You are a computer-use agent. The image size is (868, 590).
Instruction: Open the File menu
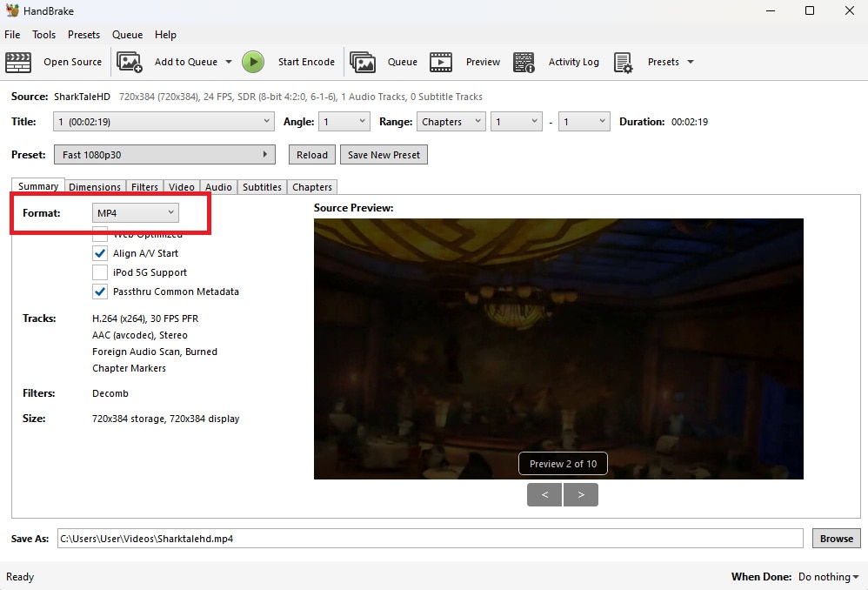[x=12, y=34]
